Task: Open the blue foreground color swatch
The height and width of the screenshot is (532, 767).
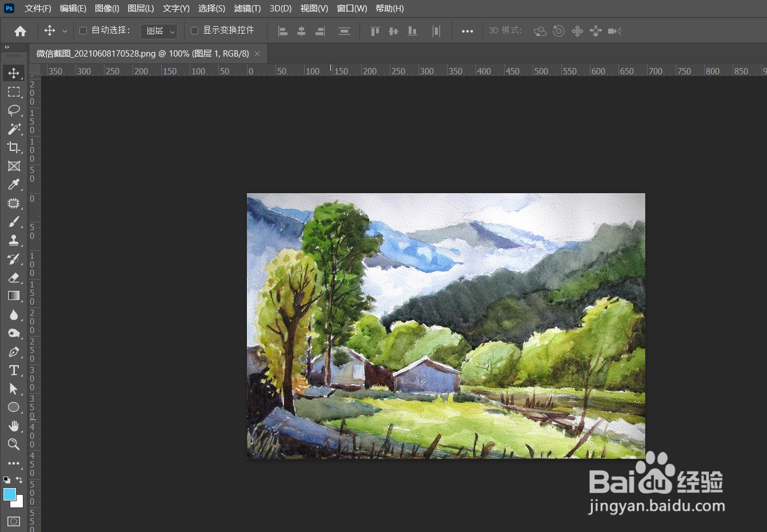Action: [10, 494]
